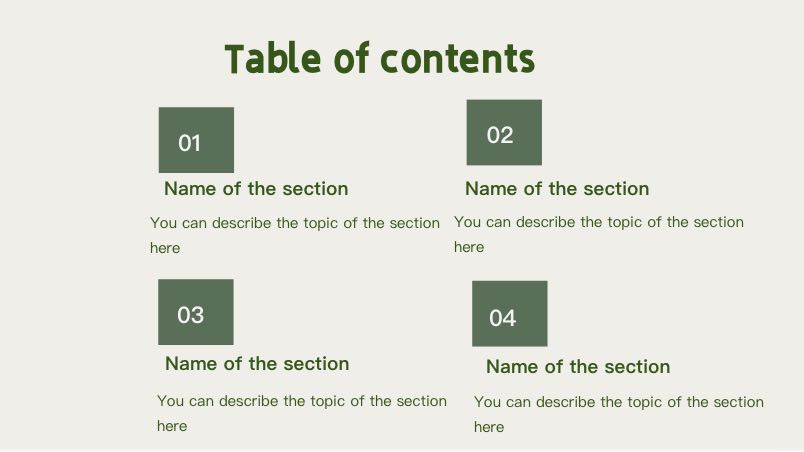Select the green box numbered 04
804x452 pixels.
pyautogui.click(x=509, y=314)
